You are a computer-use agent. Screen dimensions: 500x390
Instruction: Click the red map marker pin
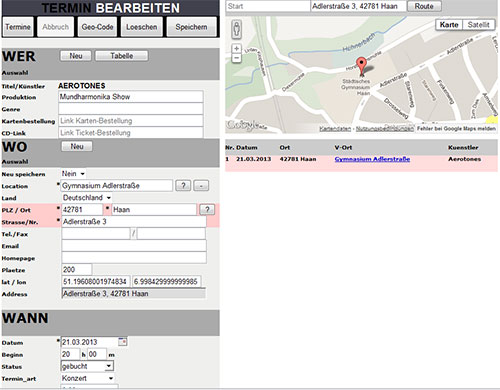361,66
